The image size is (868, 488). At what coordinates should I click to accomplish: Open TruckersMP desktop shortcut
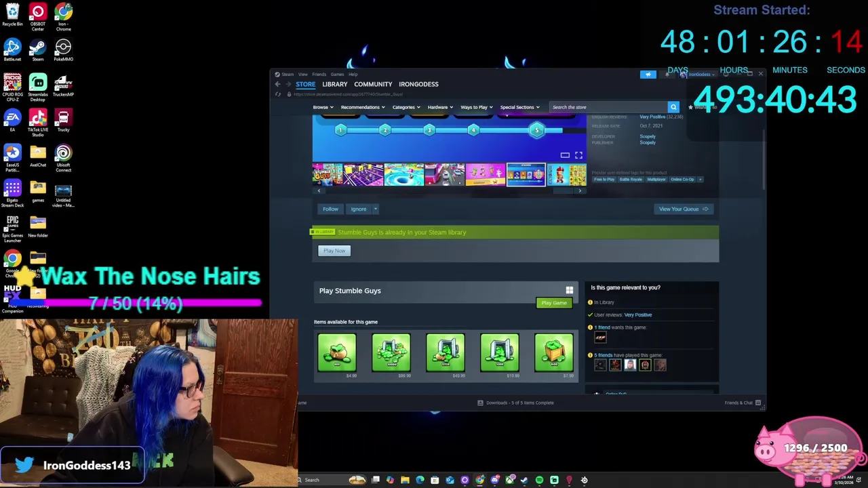pos(63,85)
